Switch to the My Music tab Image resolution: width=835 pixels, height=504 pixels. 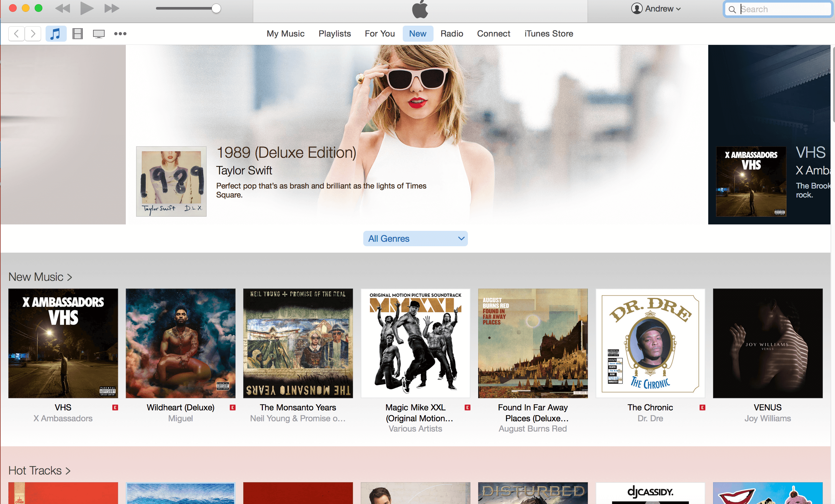coord(285,34)
